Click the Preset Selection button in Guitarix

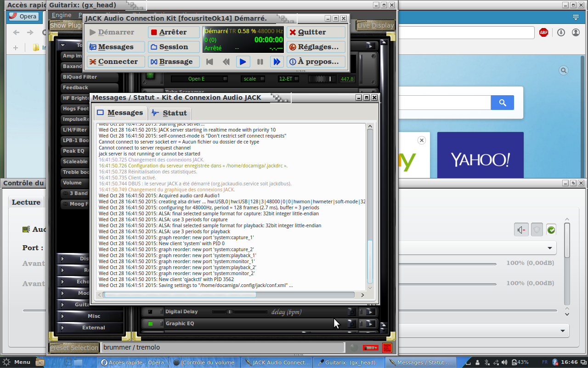pyautogui.click(x=74, y=348)
